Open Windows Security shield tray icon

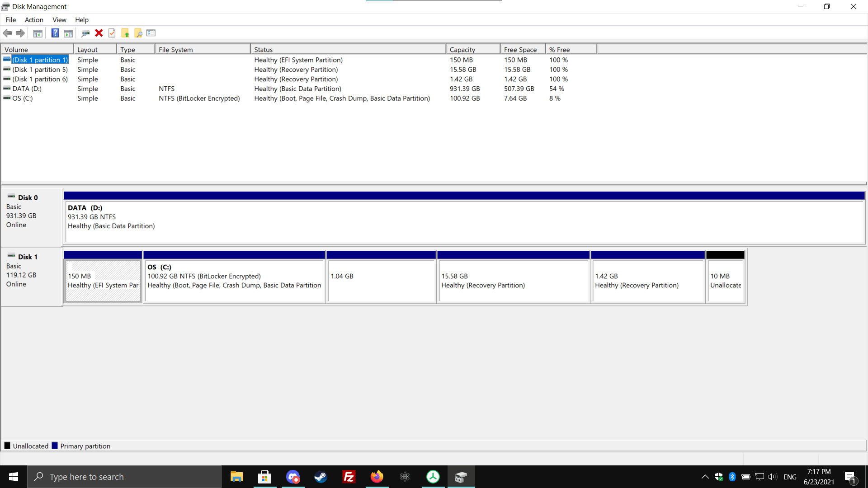click(719, 477)
